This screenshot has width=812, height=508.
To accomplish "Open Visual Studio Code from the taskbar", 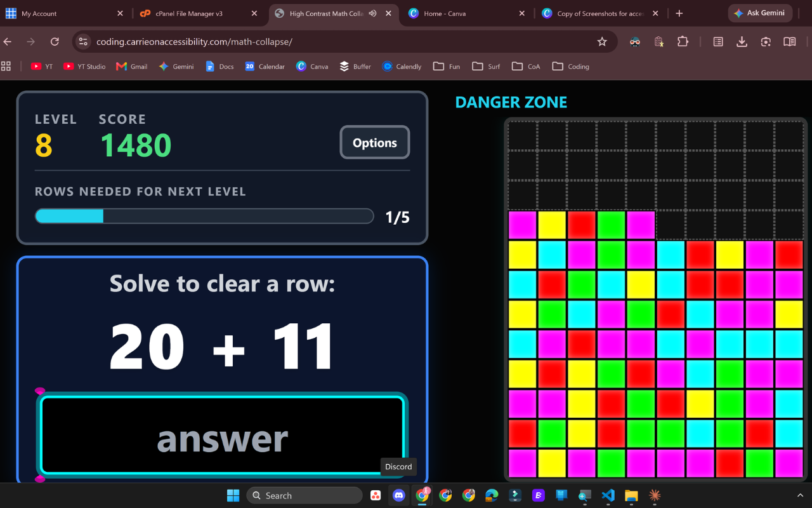I will 608,495.
